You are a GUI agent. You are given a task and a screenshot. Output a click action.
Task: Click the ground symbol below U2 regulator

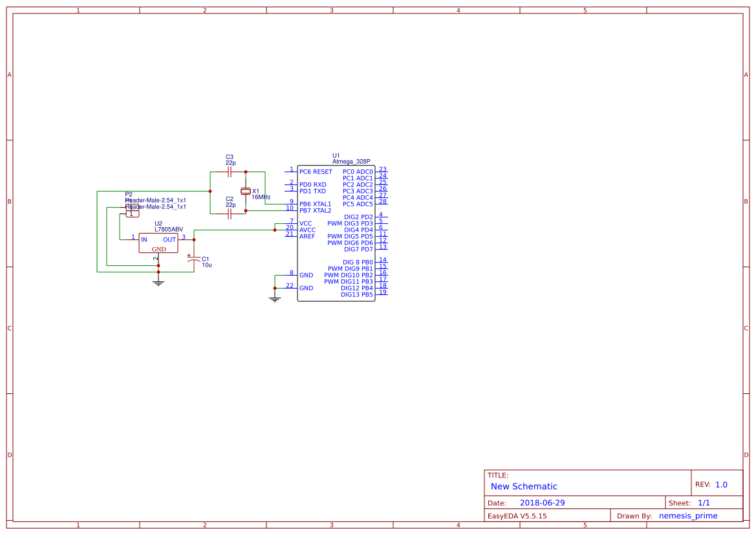(x=158, y=281)
